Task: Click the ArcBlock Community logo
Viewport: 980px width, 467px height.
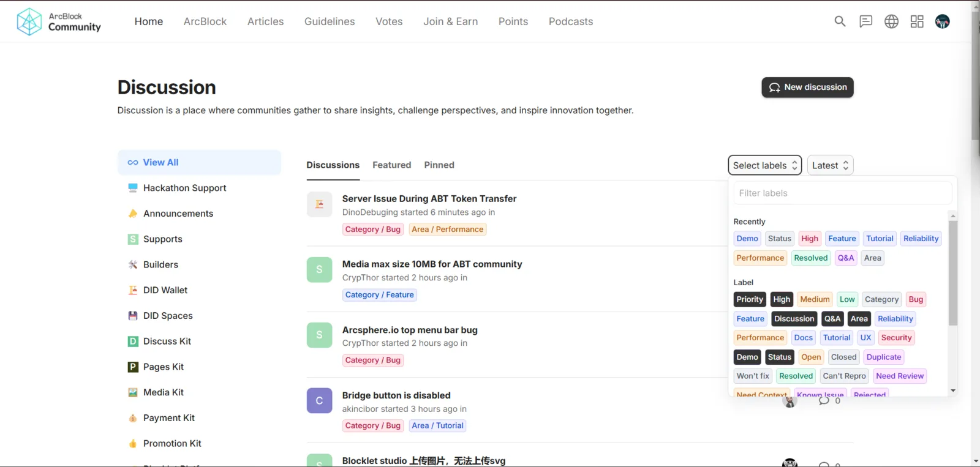Action: pos(59,21)
